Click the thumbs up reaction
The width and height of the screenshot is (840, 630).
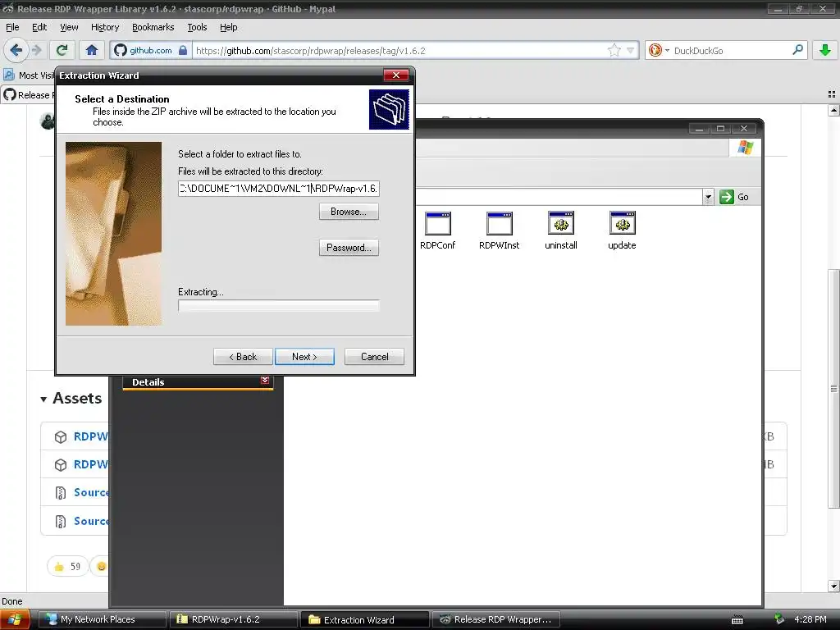67,566
